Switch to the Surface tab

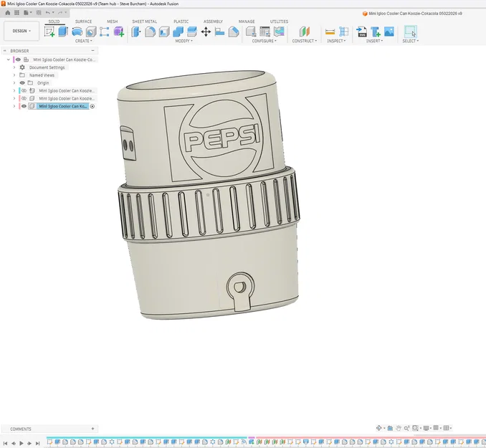coord(83,22)
